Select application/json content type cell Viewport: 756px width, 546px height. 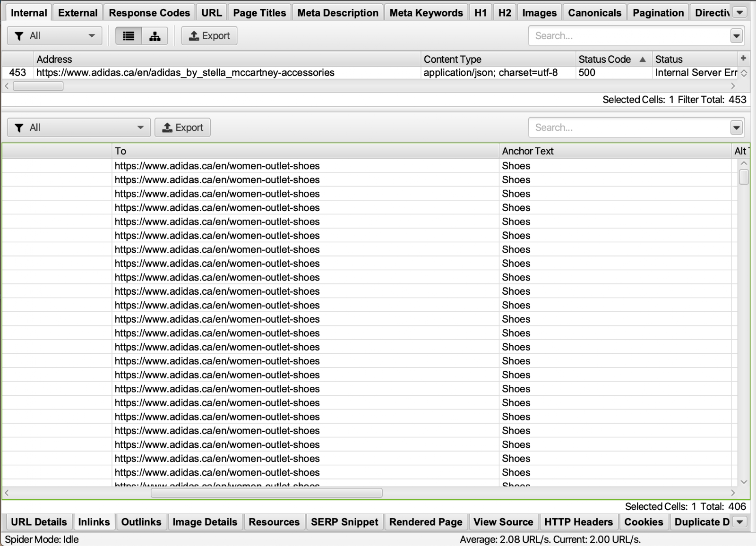click(x=498, y=73)
